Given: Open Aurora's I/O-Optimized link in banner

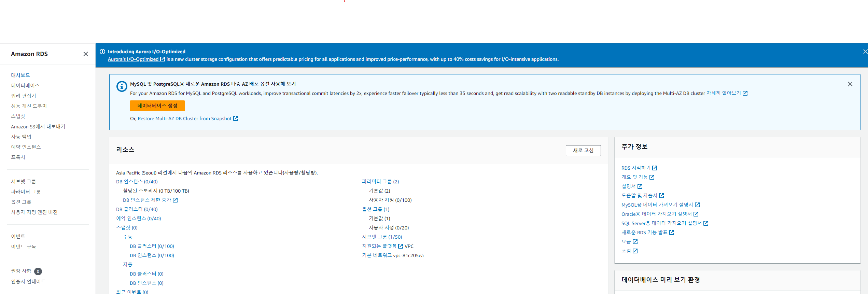Looking at the screenshot, I should [133, 59].
